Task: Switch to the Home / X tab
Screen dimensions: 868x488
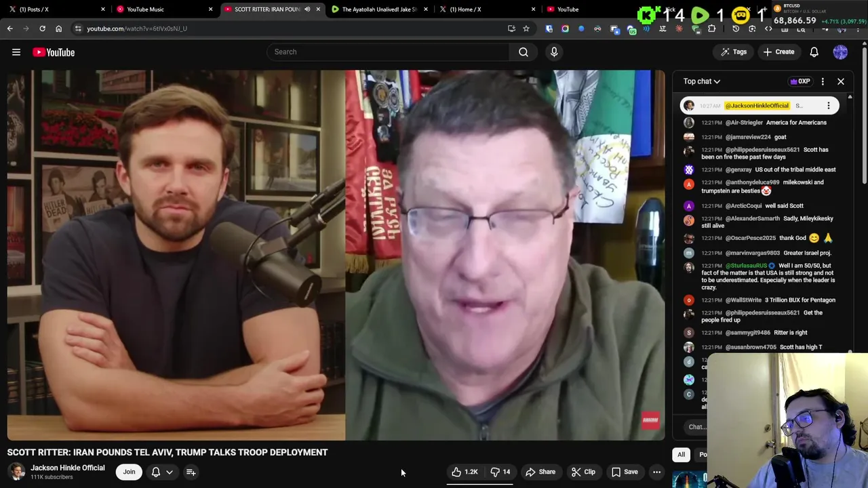Action: pyautogui.click(x=486, y=9)
